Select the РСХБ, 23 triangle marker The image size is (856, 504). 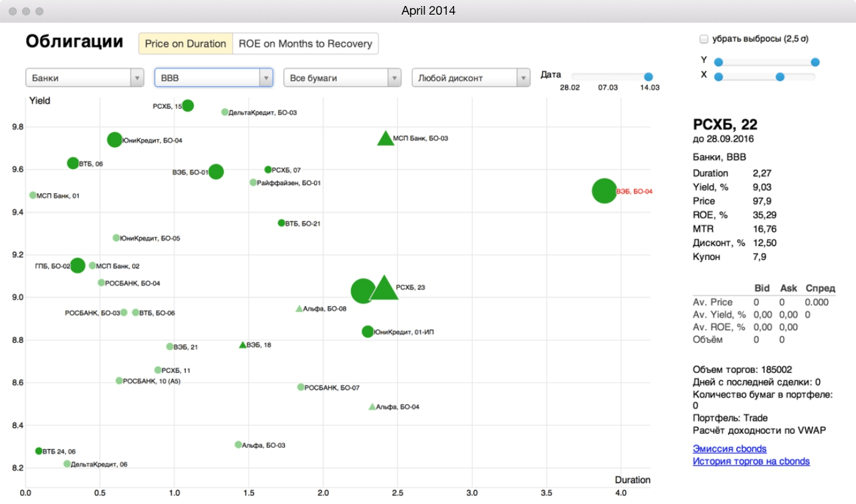pos(384,288)
